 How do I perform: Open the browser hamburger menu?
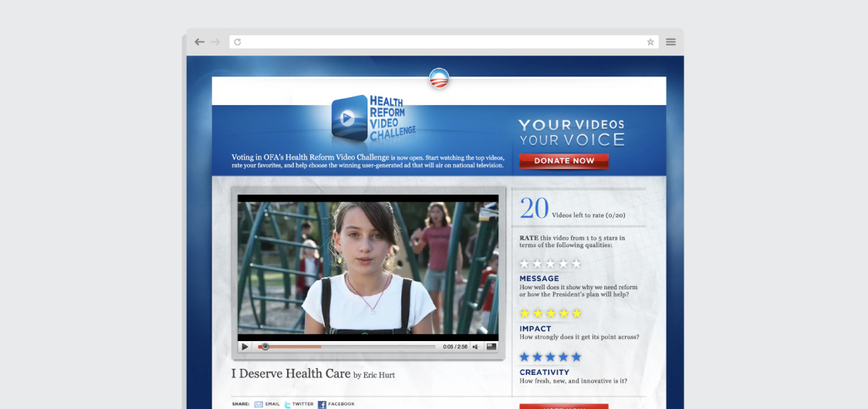(x=670, y=42)
